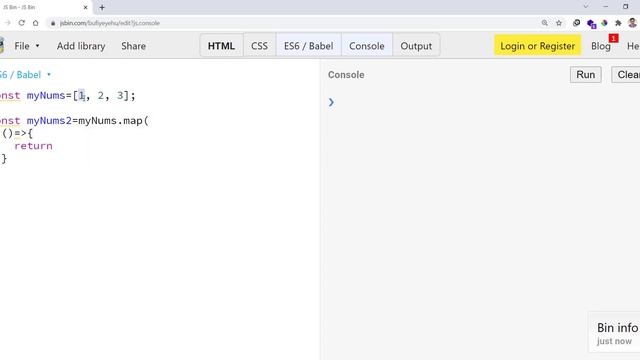Screen dimensions: 640x360
Task: Open the ES6 / Babel language dropdown
Action: point(24,75)
